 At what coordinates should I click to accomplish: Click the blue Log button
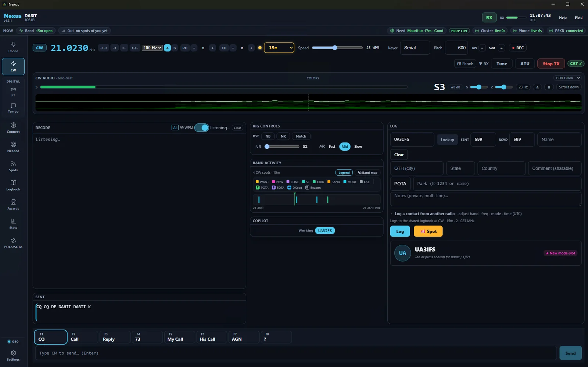point(400,231)
